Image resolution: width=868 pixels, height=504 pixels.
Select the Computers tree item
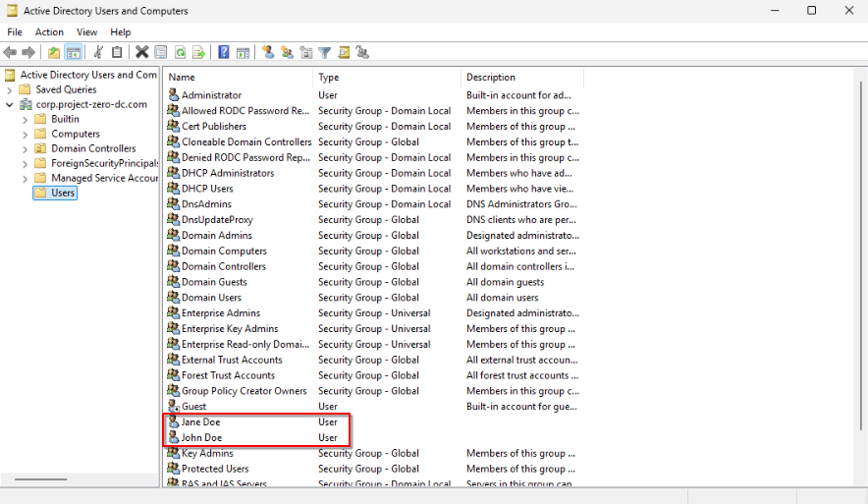pos(76,134)
